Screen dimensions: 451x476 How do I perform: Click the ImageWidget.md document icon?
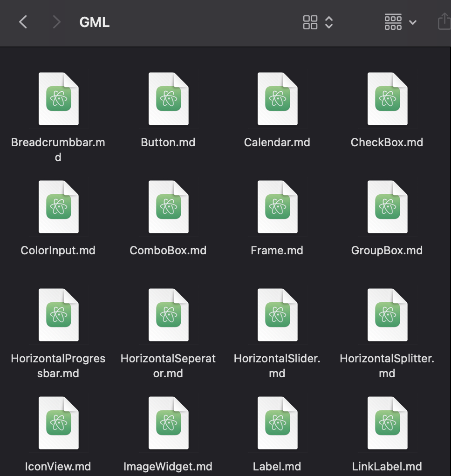click(168, 422)
